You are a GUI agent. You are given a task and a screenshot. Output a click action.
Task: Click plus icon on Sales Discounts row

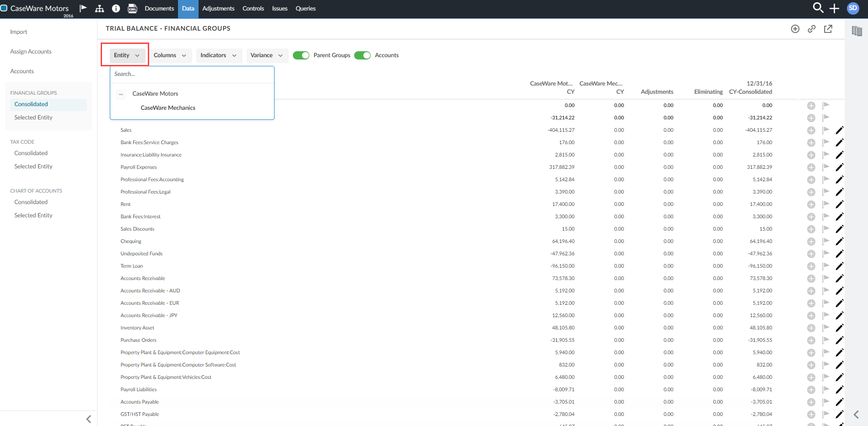coord(811,229)
